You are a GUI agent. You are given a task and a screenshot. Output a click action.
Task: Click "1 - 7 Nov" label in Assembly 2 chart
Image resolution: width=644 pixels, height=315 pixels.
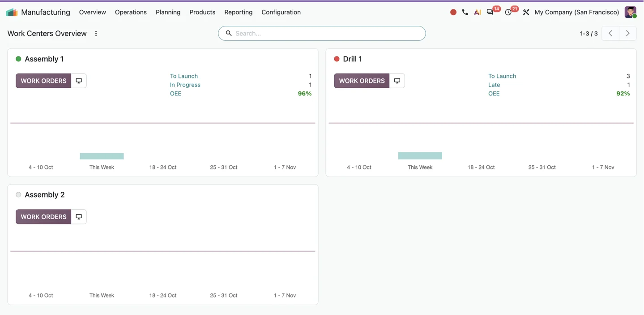tap(285, 295)
